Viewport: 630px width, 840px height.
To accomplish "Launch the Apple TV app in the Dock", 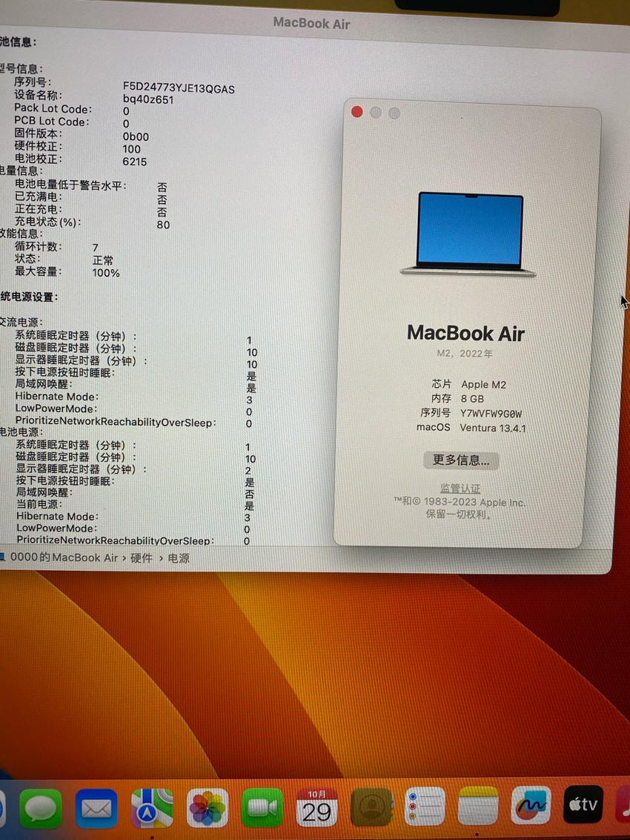I will pos(583,804).
